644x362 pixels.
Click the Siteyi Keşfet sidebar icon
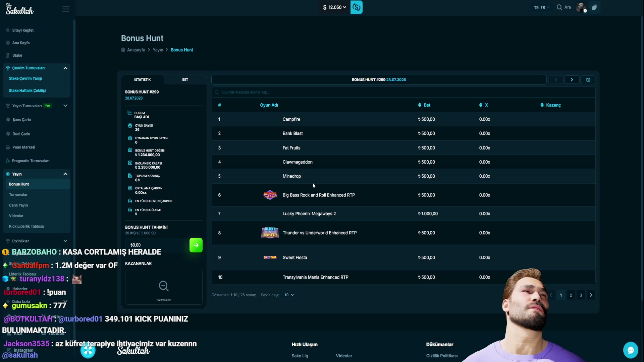(x=8, y=30)
